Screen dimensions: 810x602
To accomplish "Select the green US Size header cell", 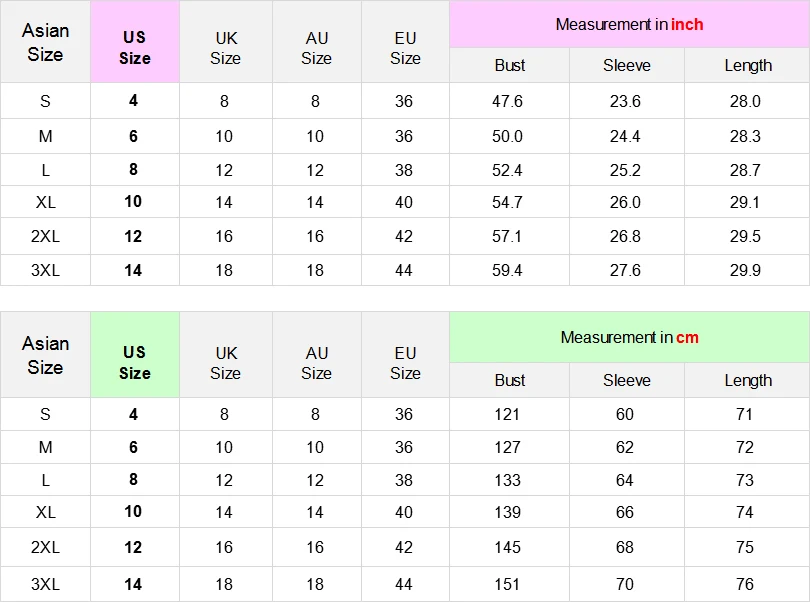I will pyautogui.click(x=135, y=362).
